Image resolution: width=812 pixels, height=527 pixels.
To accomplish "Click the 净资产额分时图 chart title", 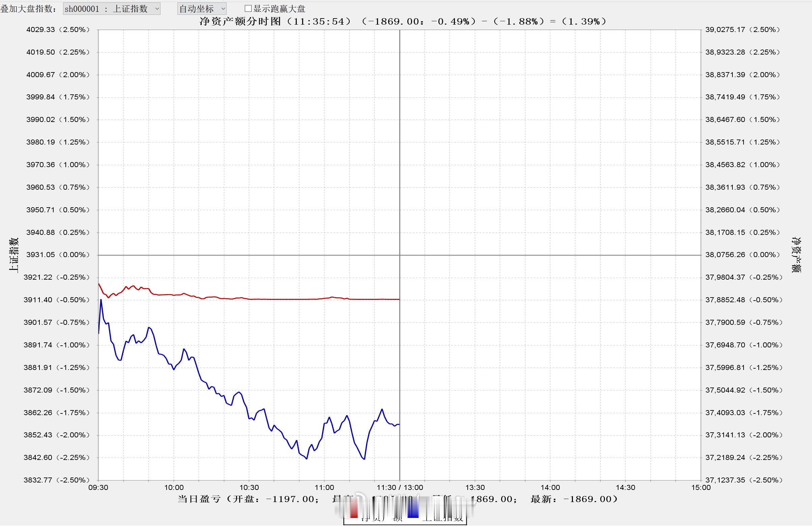I will coord(240,22).
